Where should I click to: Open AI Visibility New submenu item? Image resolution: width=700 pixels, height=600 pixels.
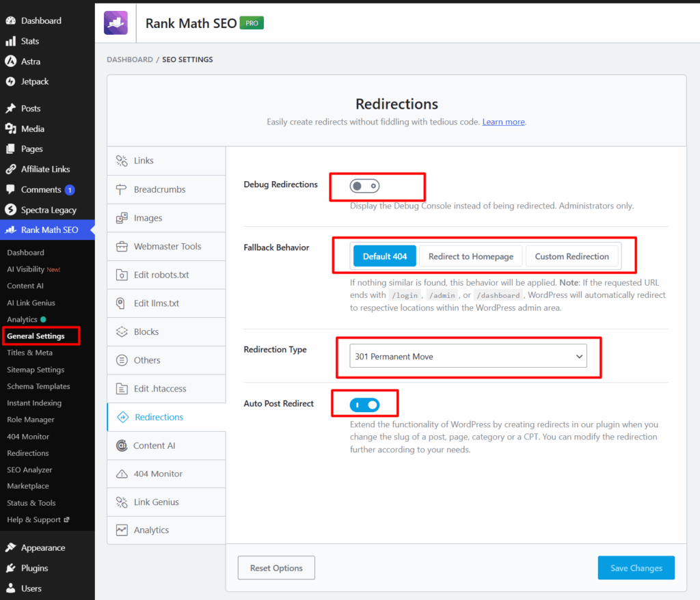pyautogui.click(x=33, y=269)
